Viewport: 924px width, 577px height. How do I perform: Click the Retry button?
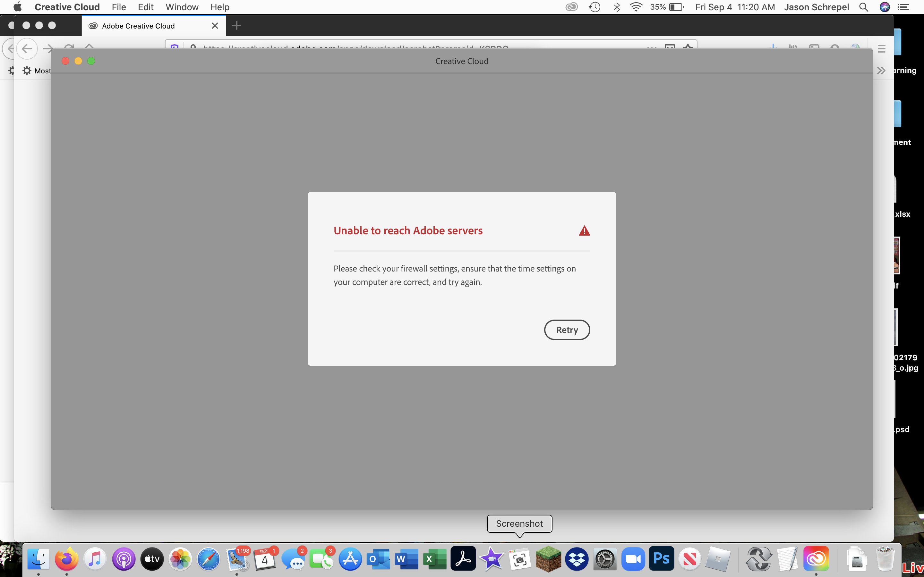pos(567,330)
